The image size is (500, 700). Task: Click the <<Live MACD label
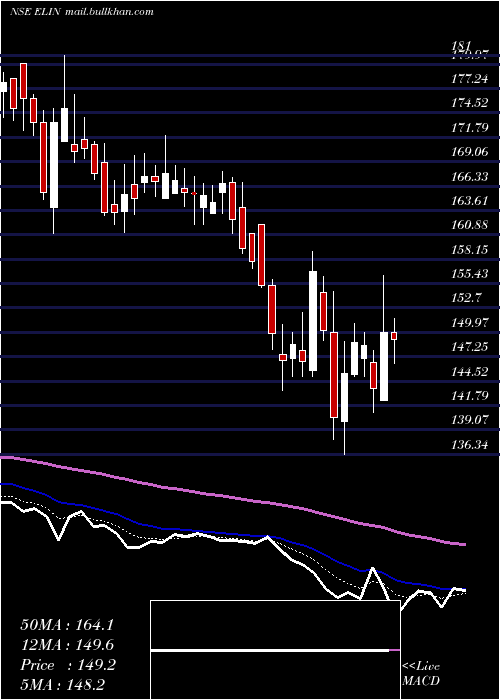(421, 673)
